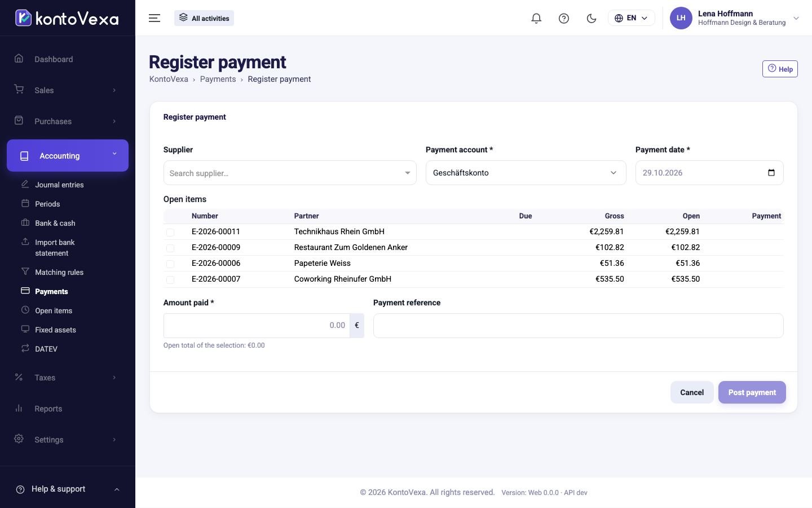Click the Payment reference input field
This screenshot has height=508, width=812.
point(578,326)
